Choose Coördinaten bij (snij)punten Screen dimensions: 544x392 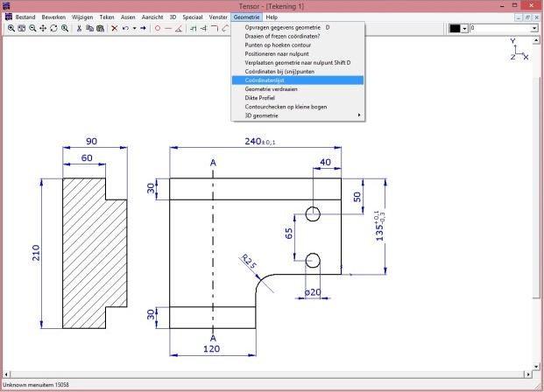[298, 72]
